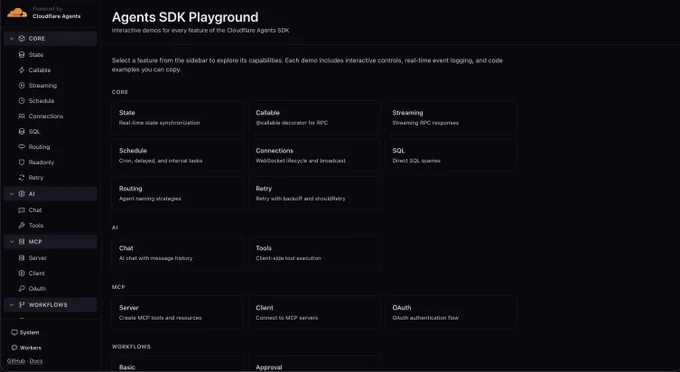Click the Server icon under MCP
Viewport: 680px width, 372px height.
(22, 258)
